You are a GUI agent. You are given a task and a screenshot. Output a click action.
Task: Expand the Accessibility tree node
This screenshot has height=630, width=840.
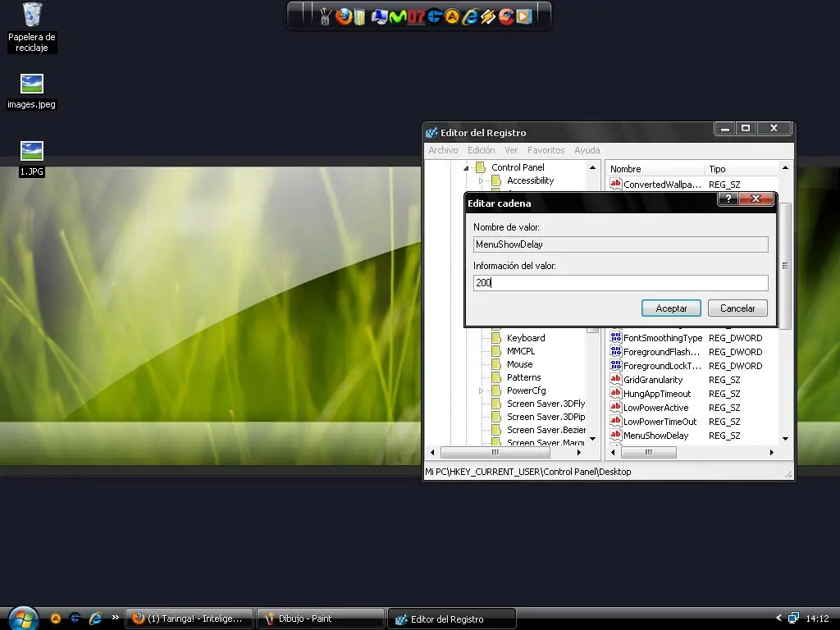coord(481,181)
